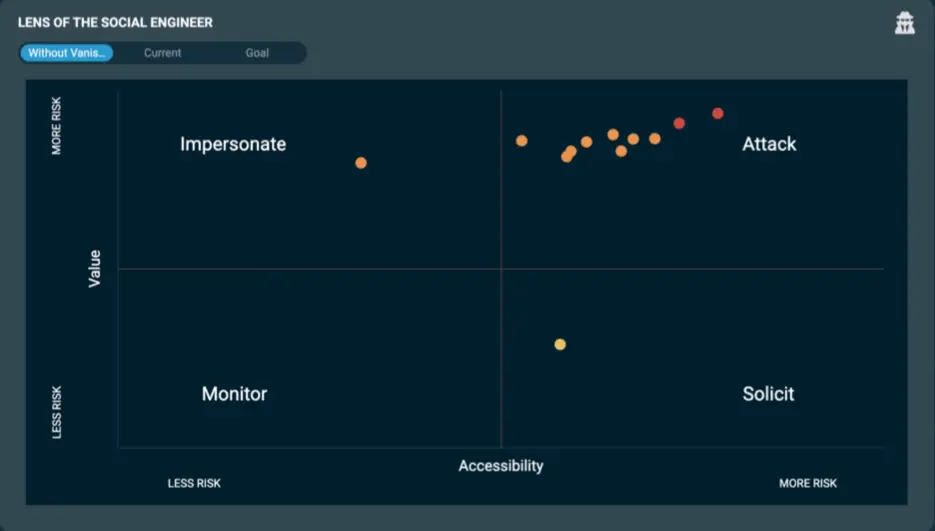The image size is (935, 531).
Task: Click the building icon in top-right corner
Action: (x=904, y=23)
